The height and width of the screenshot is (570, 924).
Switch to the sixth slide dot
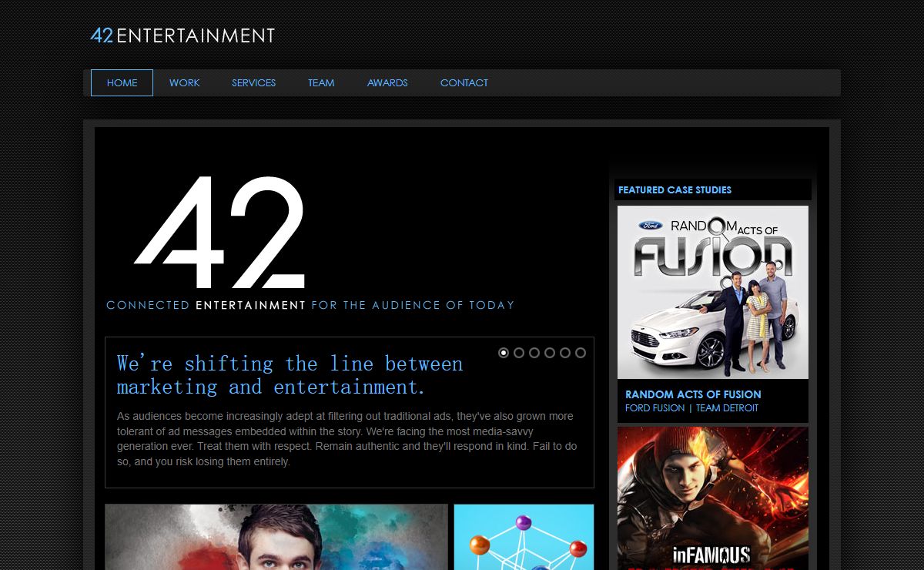(x=581, y=353)
